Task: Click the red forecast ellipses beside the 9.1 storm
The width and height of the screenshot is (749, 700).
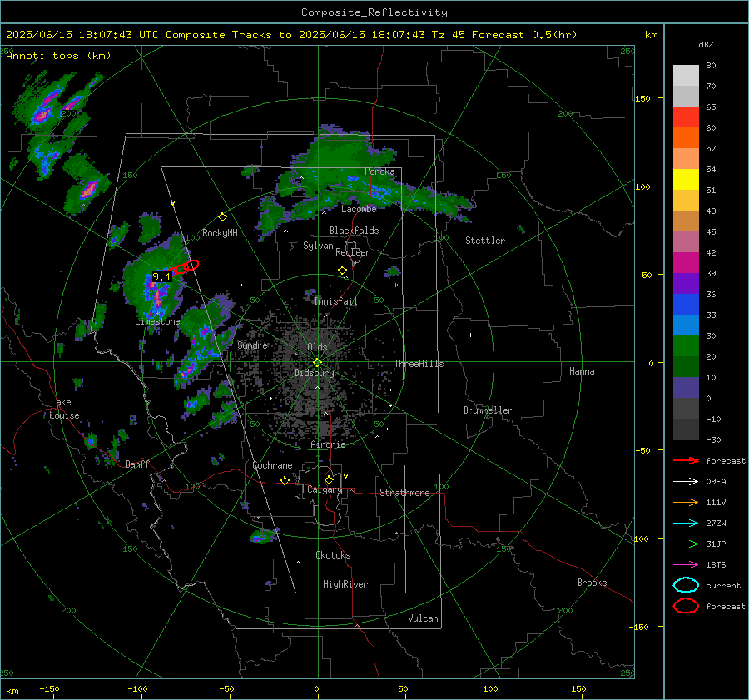Action: 186,267
